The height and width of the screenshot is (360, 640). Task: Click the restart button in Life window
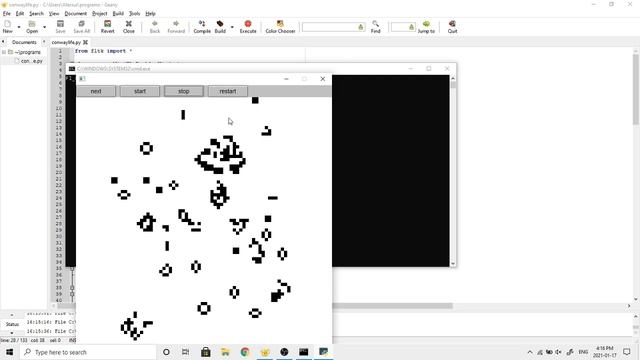click(228, 91)
